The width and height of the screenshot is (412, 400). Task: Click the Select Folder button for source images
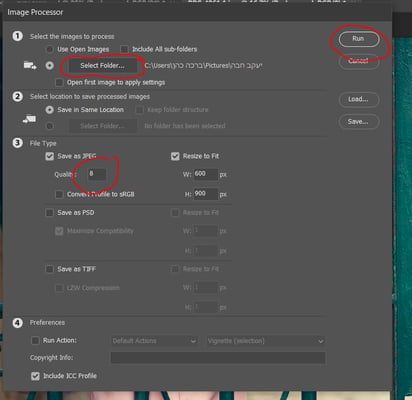(102, 66)
